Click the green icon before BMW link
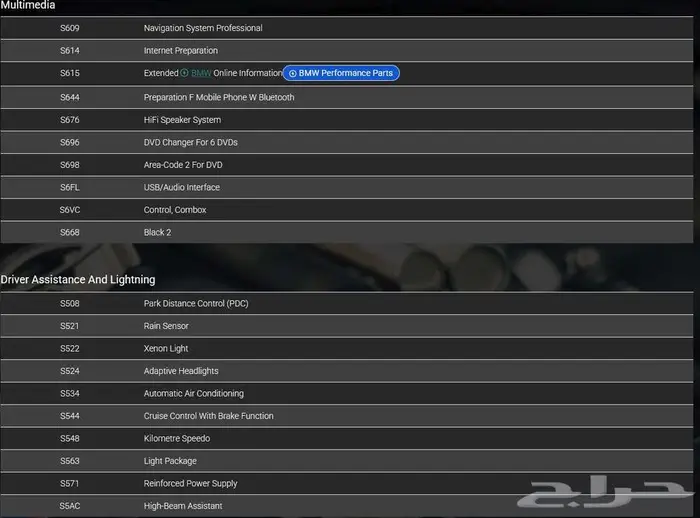 185,73
